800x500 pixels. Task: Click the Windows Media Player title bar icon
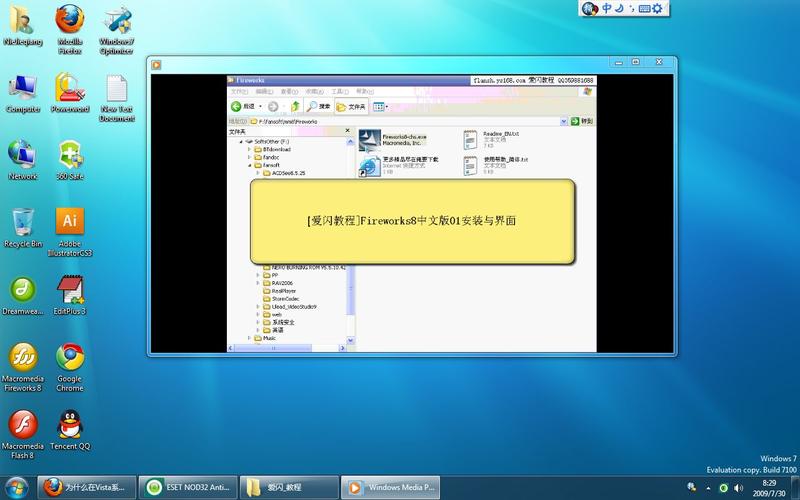(156, 65)
